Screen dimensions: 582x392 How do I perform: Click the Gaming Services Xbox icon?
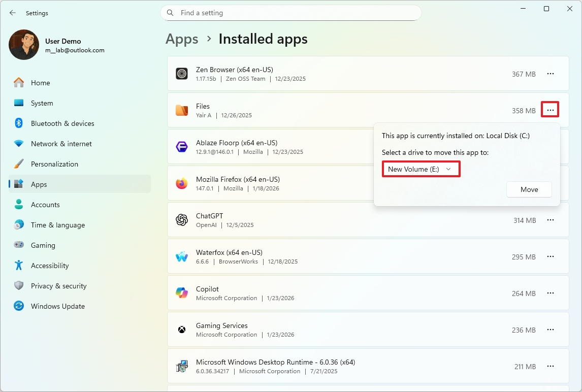[x=182, y=330]
